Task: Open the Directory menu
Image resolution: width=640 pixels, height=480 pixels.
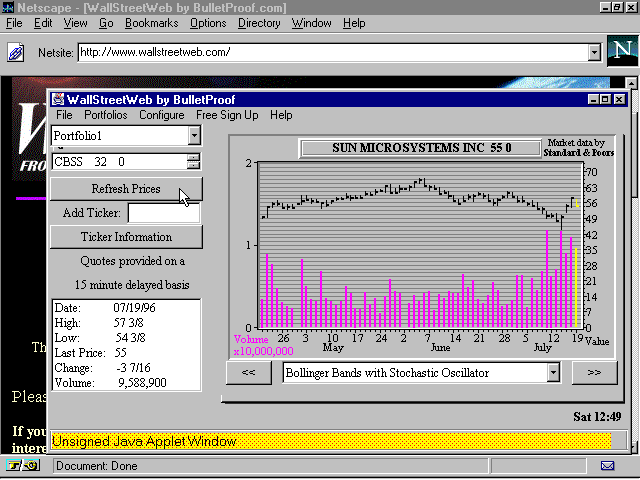Action: click(259, 23)
